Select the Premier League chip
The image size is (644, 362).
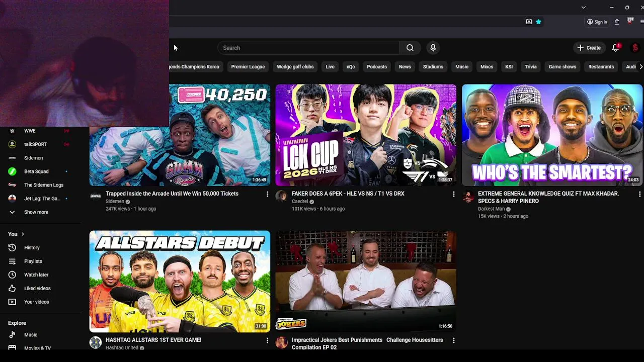248,67
